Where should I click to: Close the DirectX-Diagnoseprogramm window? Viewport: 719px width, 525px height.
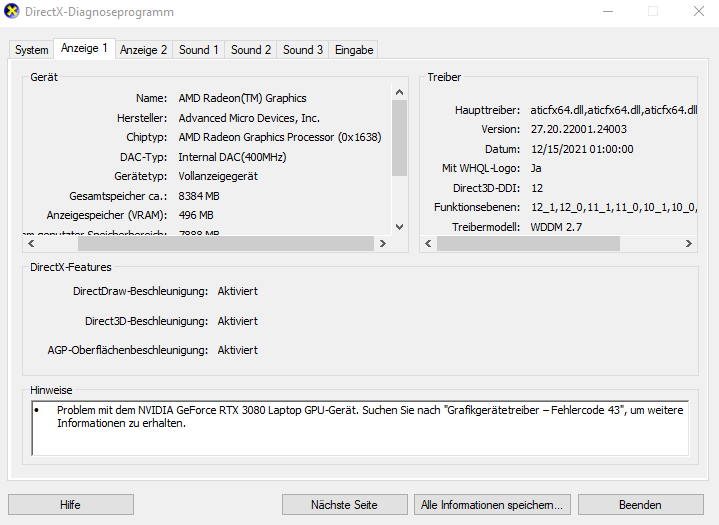pyautogui.click(x=699, y=11)
